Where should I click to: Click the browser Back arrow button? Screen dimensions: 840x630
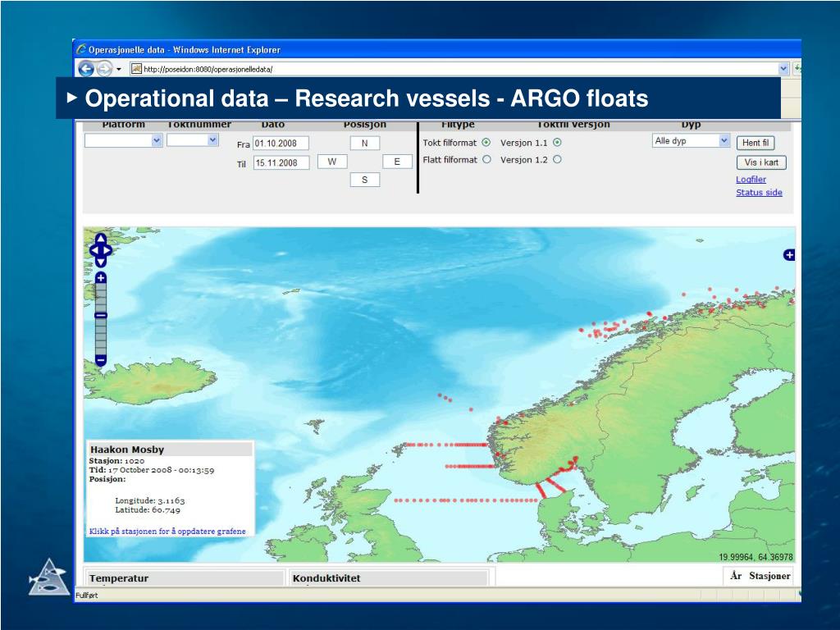(x=85, y=69)
